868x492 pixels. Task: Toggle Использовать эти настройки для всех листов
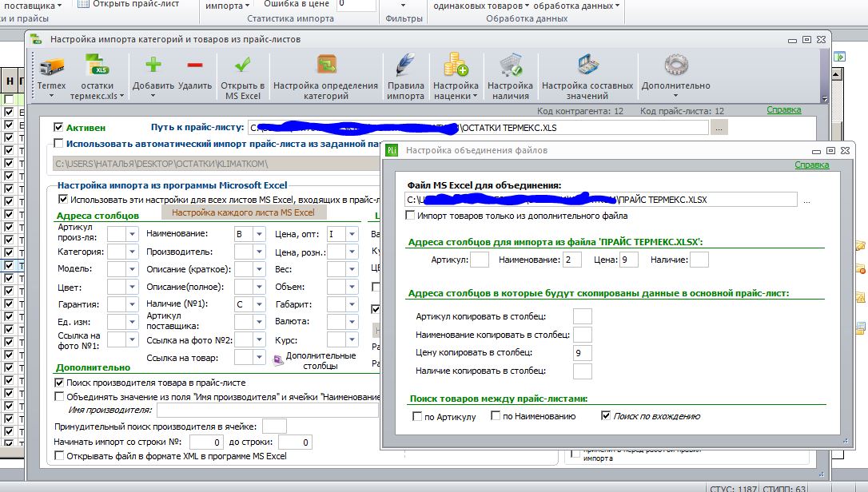click(63, 199)
